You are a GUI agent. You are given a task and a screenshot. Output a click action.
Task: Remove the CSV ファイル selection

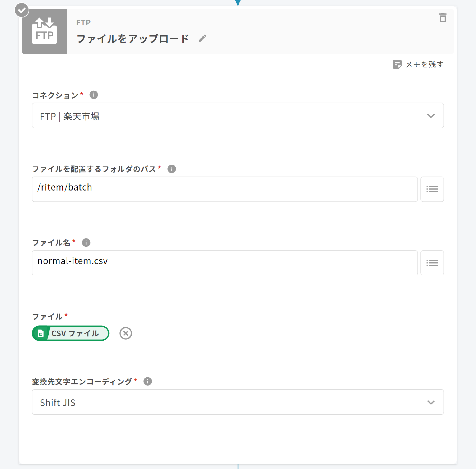coord(126,333)
